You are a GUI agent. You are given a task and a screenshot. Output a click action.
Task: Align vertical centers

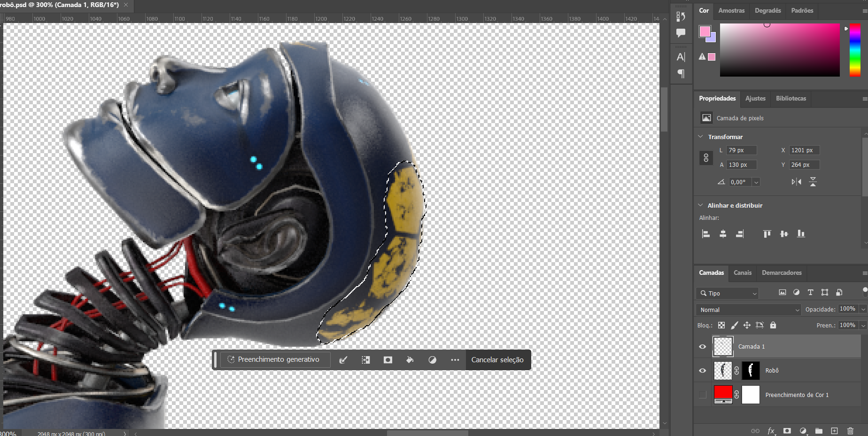784,234
